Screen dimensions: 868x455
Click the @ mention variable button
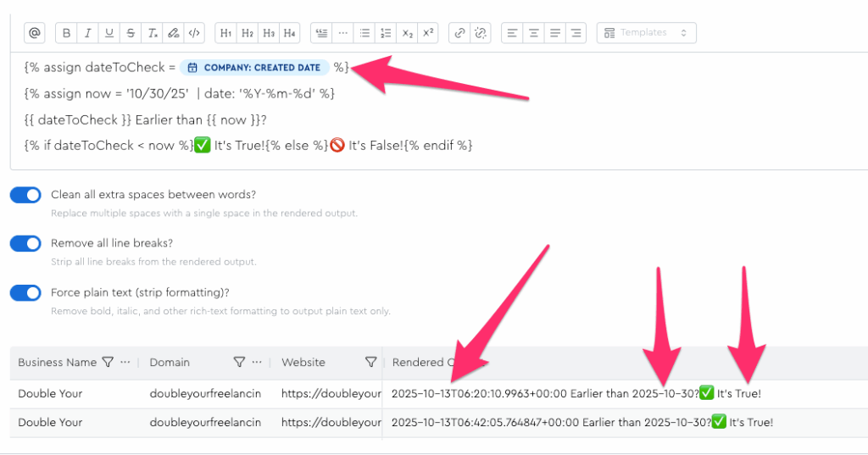click(x=35, y=33)
